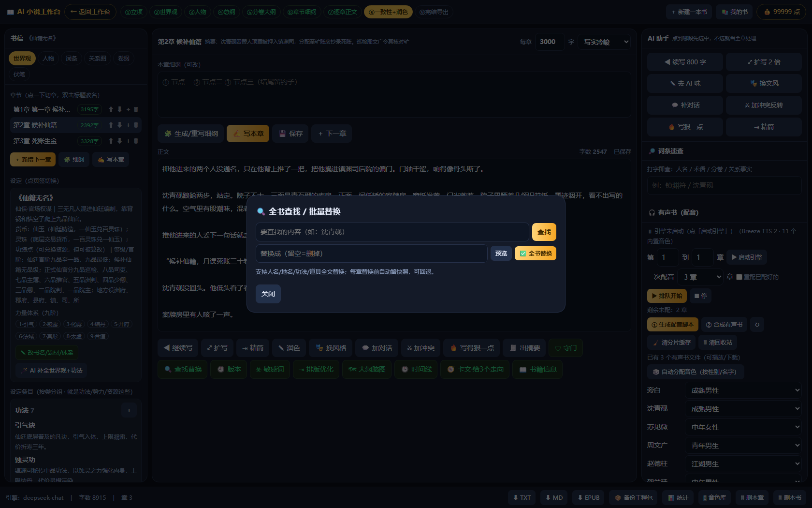The width and height of the screenshot is (812, 508).
Task: Insert a chapter after 第1章 using its plus icon
Action: click(x=128, y=109)
